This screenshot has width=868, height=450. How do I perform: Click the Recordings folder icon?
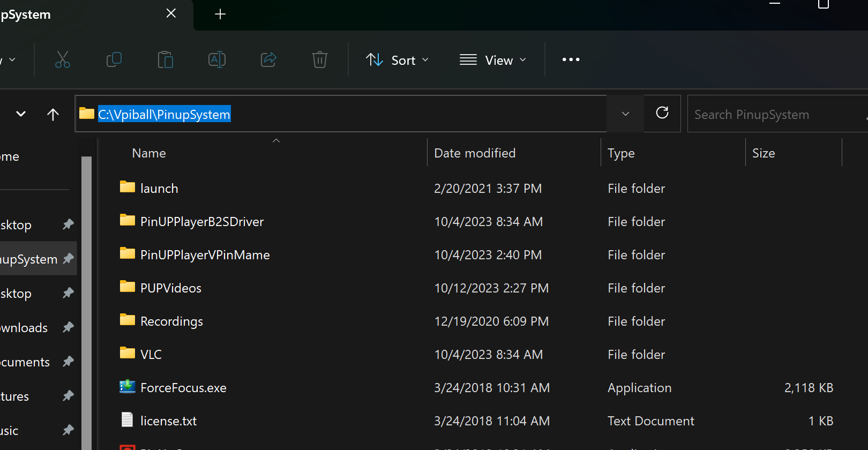(127, 320)
